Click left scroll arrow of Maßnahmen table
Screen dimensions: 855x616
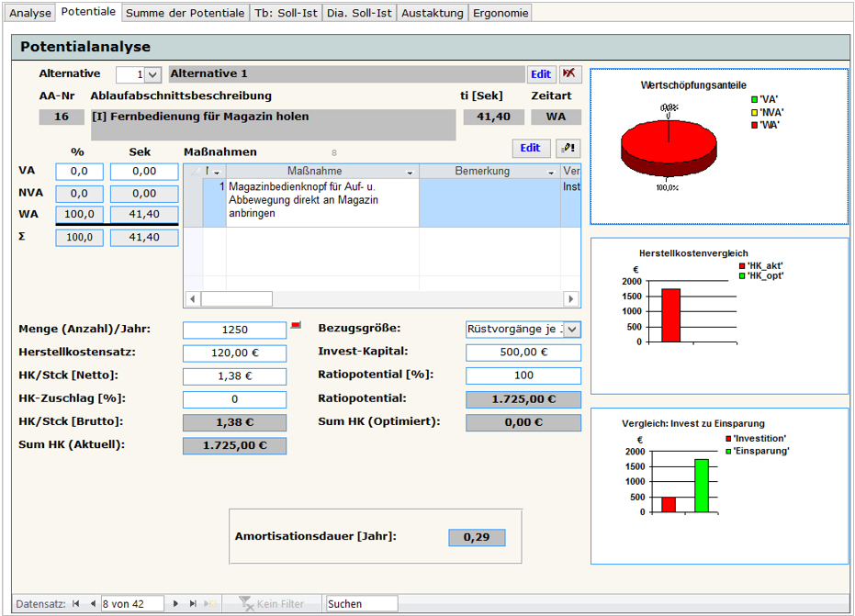click(193, 298)
